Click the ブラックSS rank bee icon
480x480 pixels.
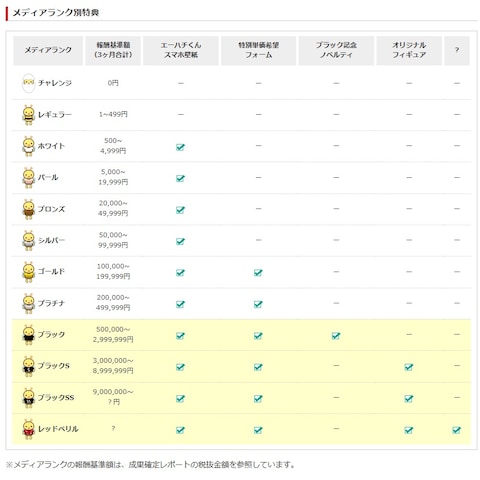click(28, 398)
